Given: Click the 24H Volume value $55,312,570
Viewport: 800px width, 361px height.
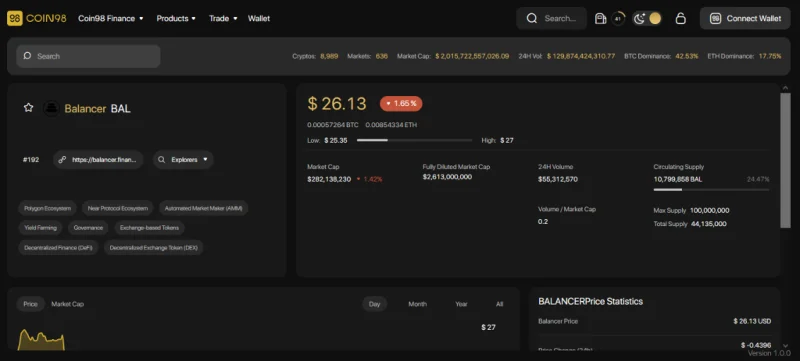Looking at the screenshot, I should click(x=558, y=179).
